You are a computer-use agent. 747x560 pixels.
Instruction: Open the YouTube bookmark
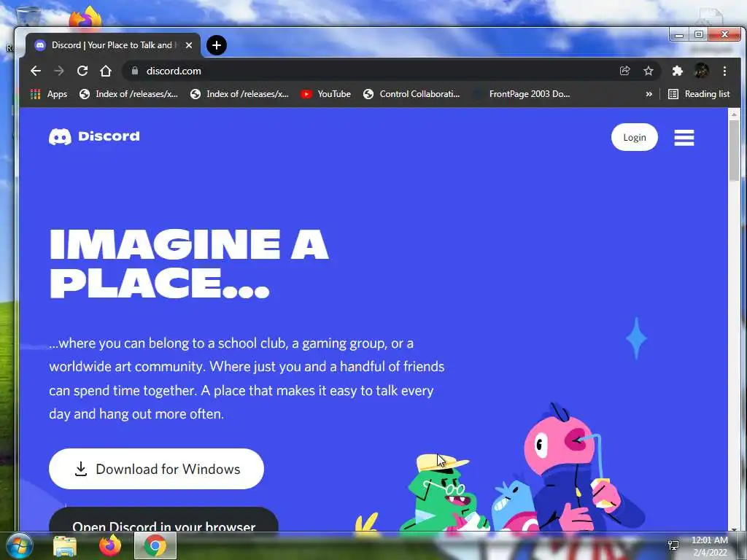coord(326,94)
